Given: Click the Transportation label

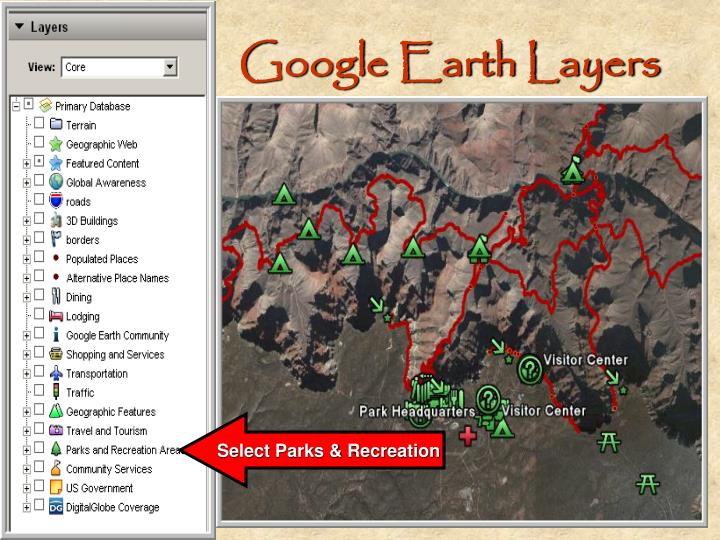Looking at the screenshot, I should coord(97,373).
